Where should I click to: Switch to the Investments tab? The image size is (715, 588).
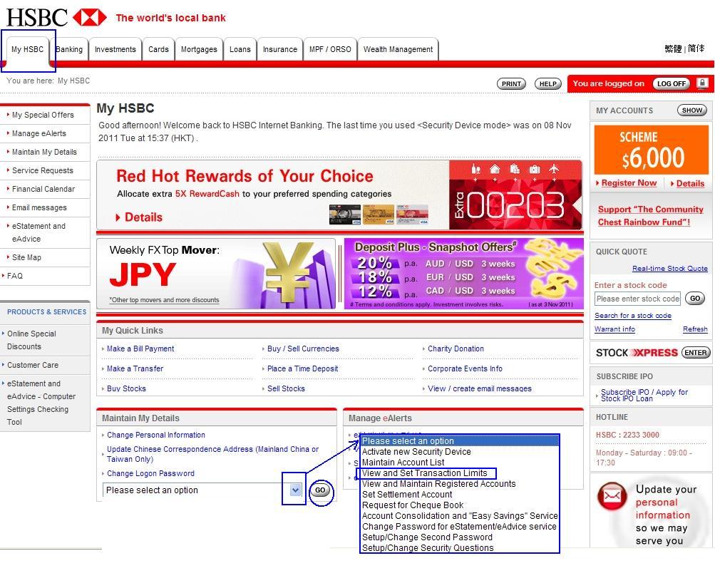pyautogui.click(x=115, y=49)
